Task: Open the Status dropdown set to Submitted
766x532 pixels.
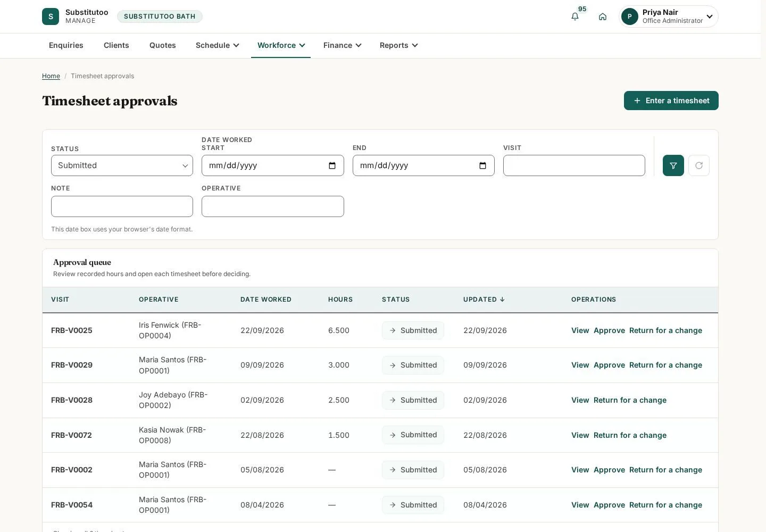Action: click(122, 165)
